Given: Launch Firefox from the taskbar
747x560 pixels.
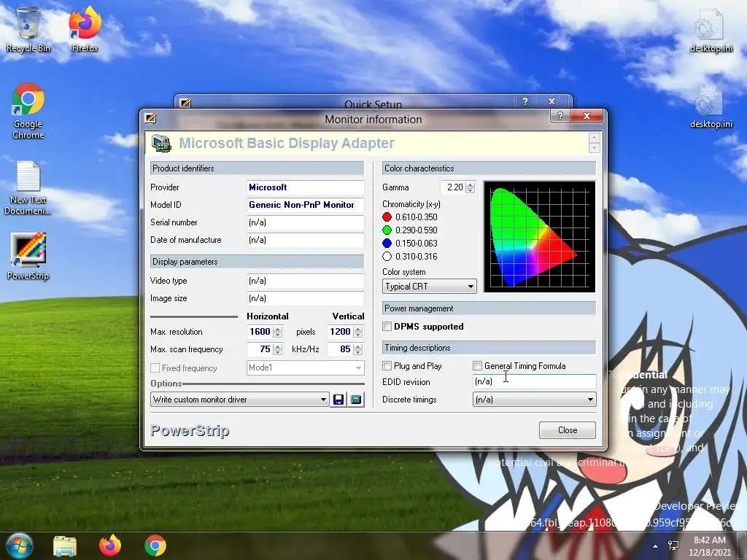Looking at the screenshot, I should pyautogui.click(x=110, y=545).
